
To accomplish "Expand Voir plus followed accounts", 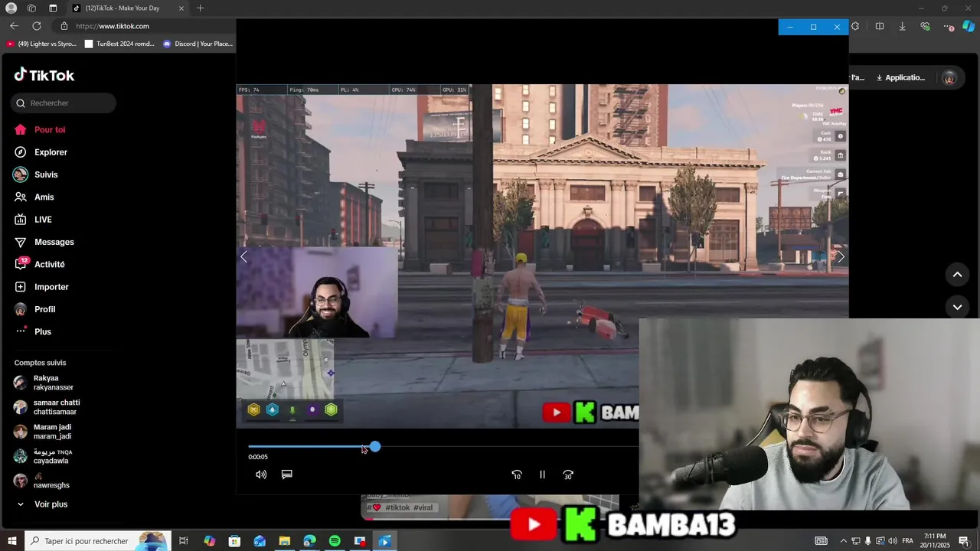I will pyautogui.click(x=41, y=504).
